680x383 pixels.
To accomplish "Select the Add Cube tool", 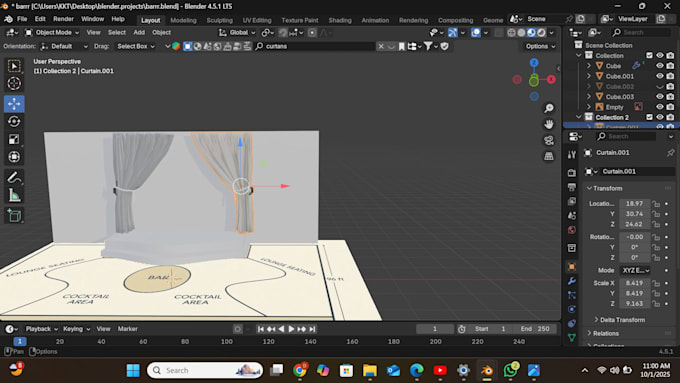I will click(x=14, y=216).
